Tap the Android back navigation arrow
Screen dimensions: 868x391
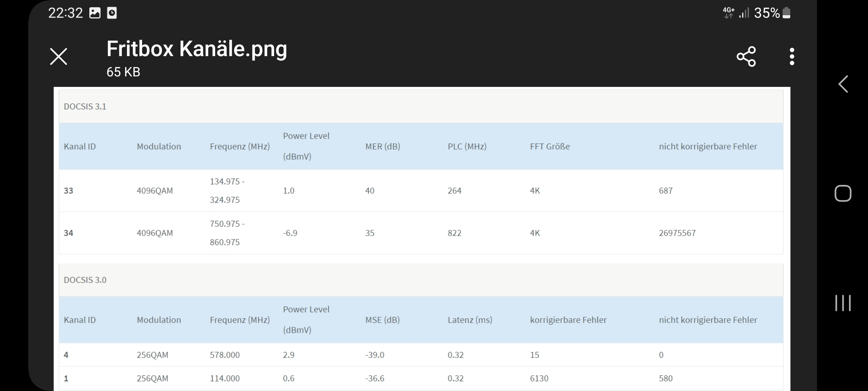843,84
